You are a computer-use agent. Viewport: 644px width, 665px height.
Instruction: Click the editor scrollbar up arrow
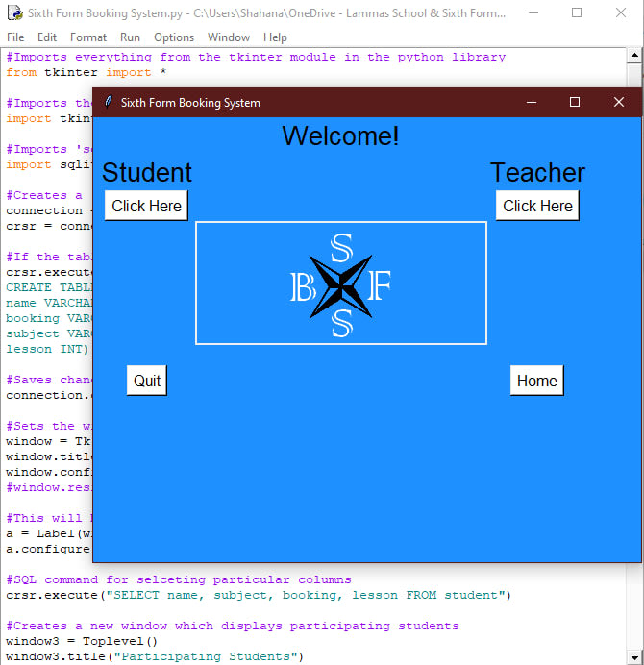[634, 55]
